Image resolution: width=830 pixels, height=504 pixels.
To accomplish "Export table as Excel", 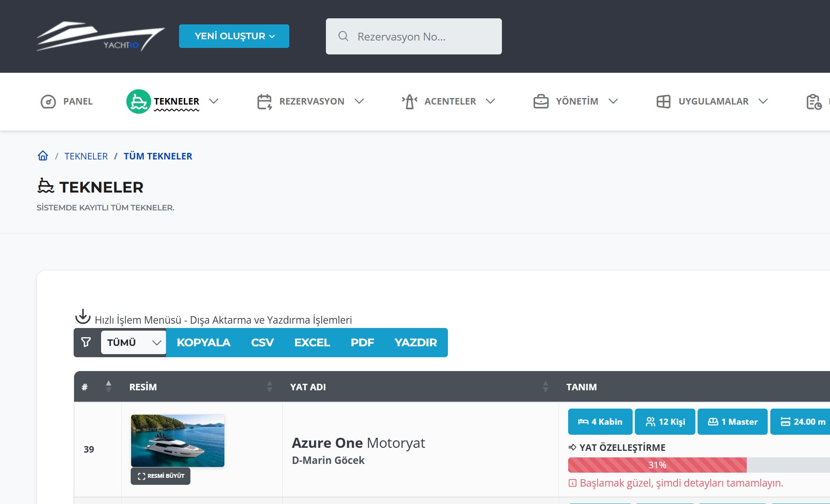I will [x=312, y=342].
